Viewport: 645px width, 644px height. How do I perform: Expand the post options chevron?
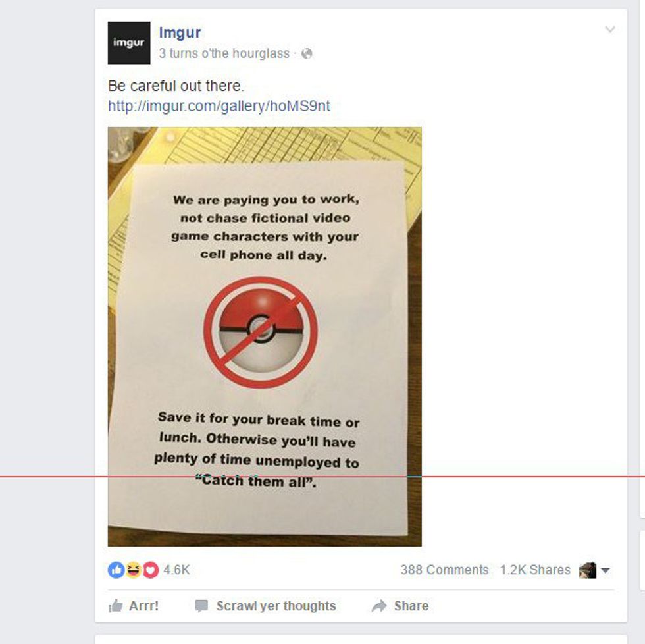(x=610, y=29)
